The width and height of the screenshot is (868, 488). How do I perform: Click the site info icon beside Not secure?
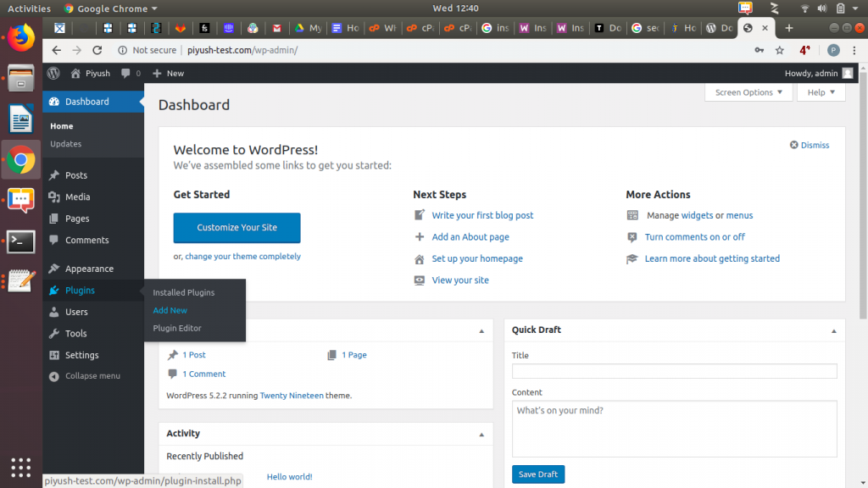click(x=122, y=50)
